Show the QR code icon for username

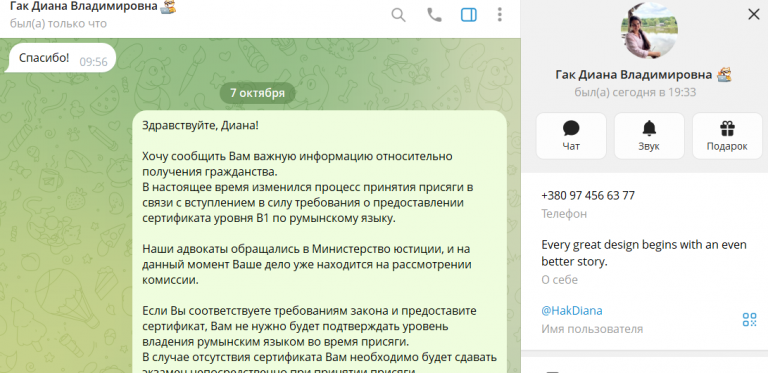(x=749, y=320)
